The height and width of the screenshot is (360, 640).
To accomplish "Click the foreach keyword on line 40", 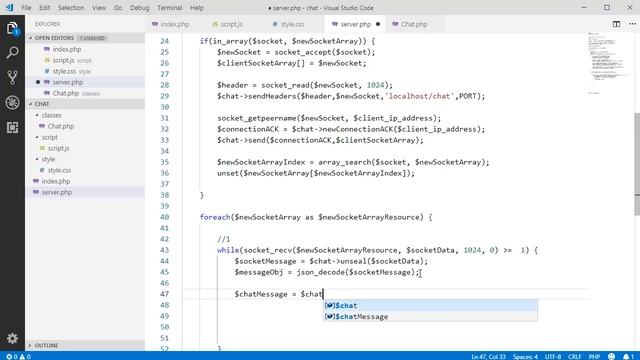I will [x=215, y=217].
